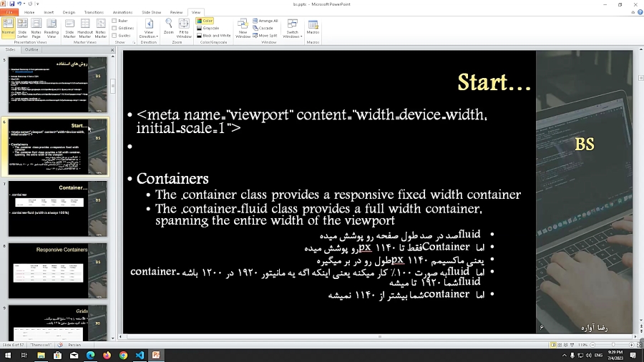Open the Slide Master view
644x362 pixels.
(69, 29)
